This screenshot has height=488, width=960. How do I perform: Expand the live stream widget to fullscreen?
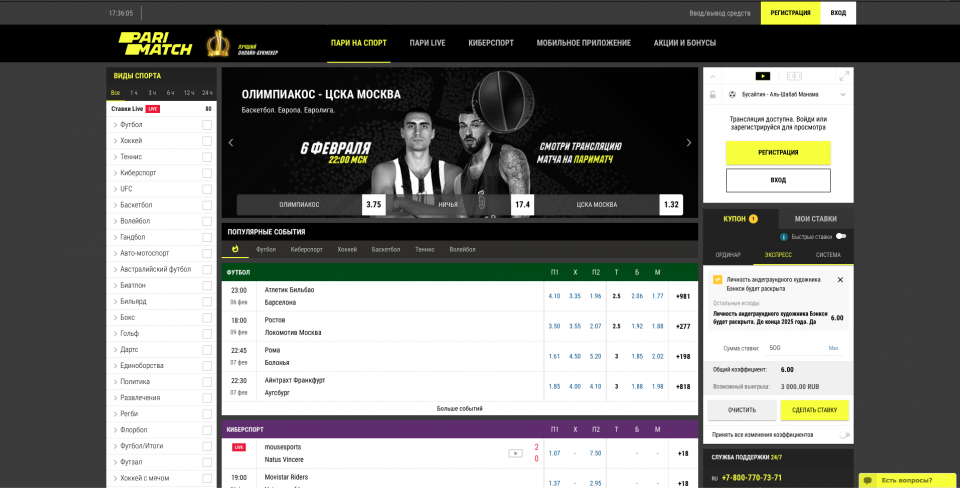844,75
